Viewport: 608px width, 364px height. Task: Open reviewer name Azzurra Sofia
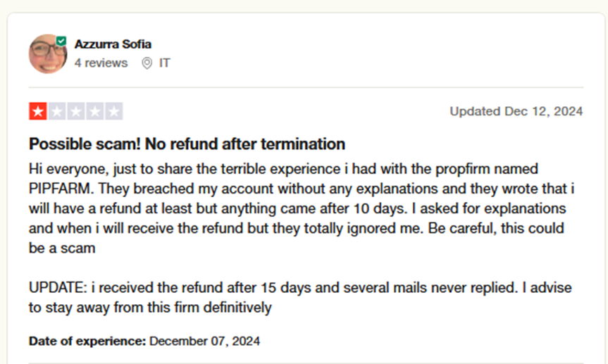tap(113, 44)
